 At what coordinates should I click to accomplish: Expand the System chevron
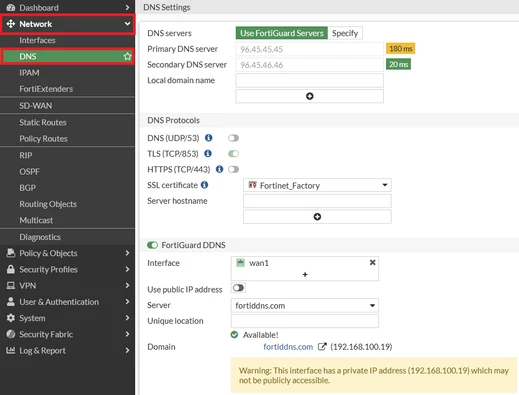click(x=127, y=318)
